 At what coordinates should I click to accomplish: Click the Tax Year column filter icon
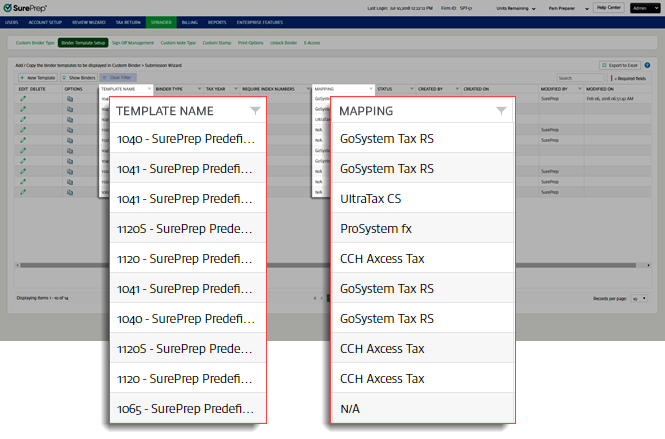click(x=235, y=89)
